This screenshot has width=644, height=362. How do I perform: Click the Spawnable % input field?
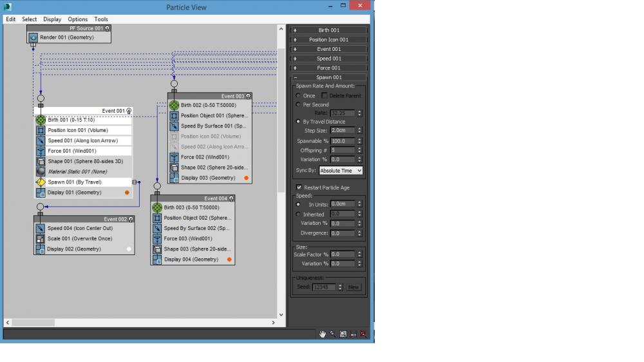coord(343,141)
